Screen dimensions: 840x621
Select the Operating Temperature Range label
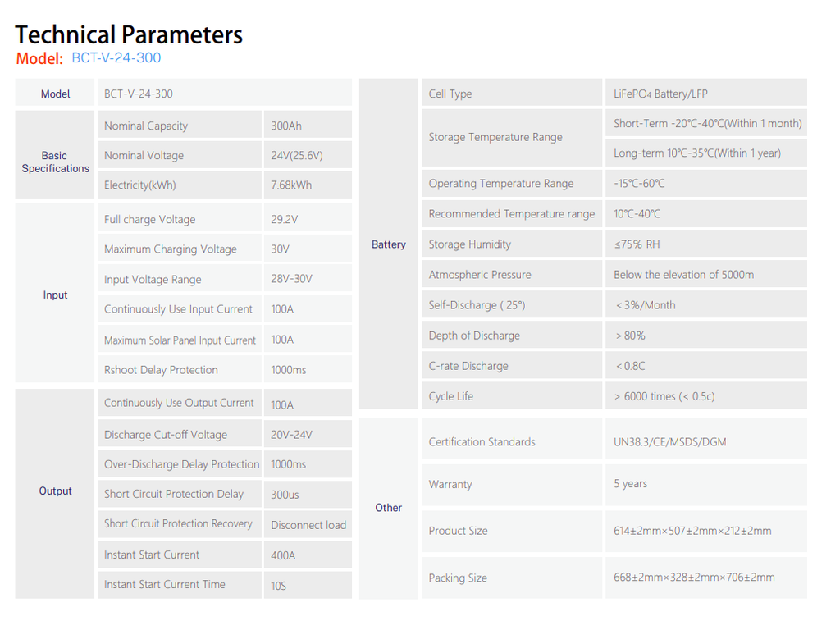click(x=501, y=184)
